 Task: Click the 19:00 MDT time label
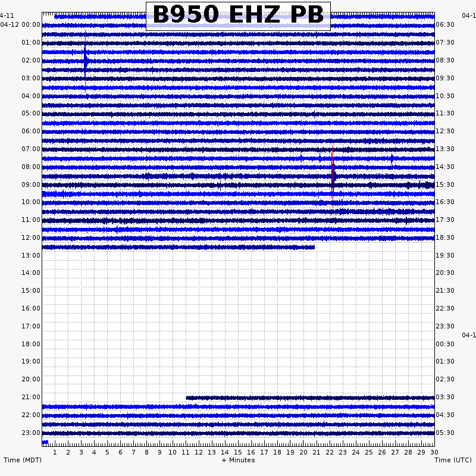click(x=31, y=362)
